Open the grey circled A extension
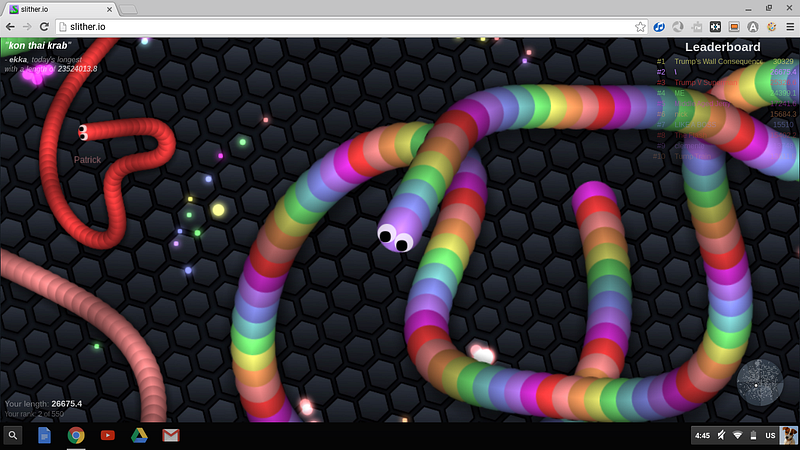Image resolution: width=800 pixels, height=450 pixels. click(x=753, y=27)
